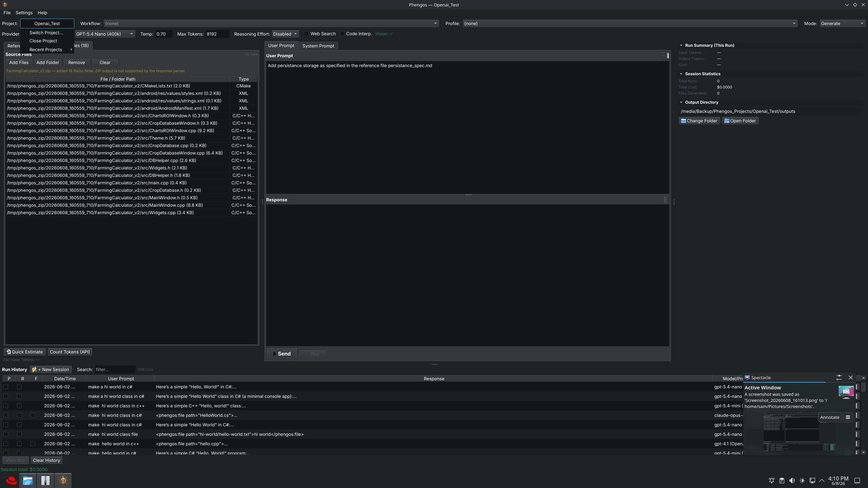This screenshot has height=488, width=868.
Task: Open the notifications bell in the system tray
Action: coord(772,481)
